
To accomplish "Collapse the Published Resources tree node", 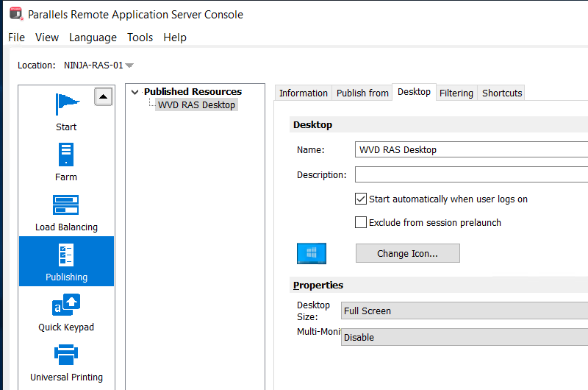I will coord(135,92).
